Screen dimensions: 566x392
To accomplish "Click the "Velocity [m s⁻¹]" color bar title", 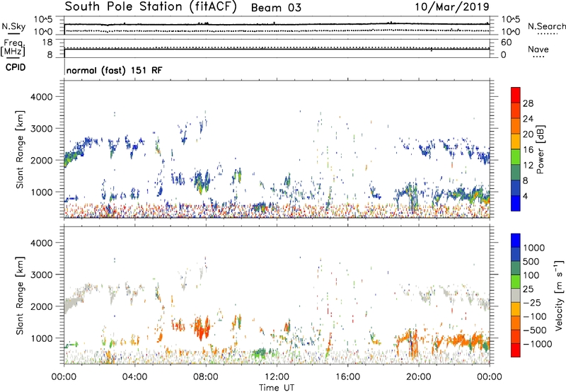I will tap(559, 296).
